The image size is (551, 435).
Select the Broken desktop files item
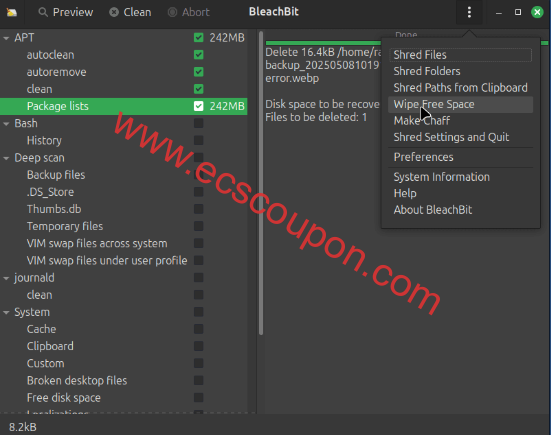tap(77, 381)
